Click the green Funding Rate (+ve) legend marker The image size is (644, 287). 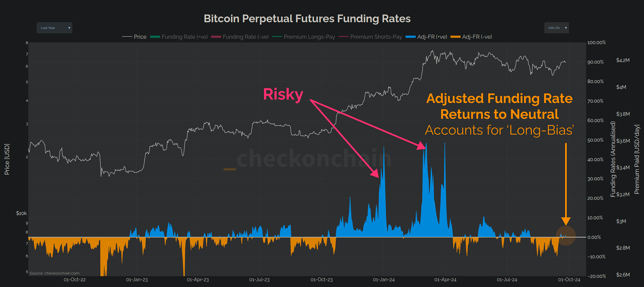(x=155, y=37)
